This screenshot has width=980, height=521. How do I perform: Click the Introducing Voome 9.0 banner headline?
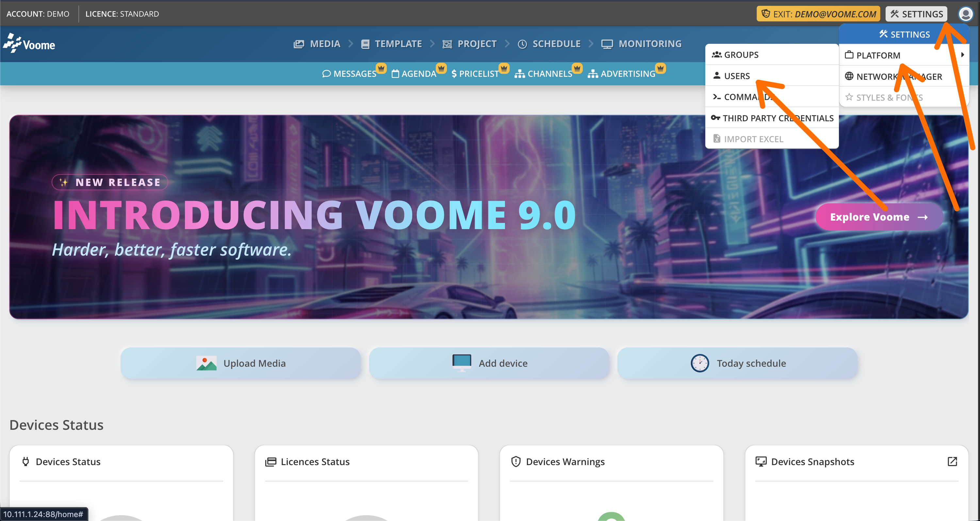[314, 215]
